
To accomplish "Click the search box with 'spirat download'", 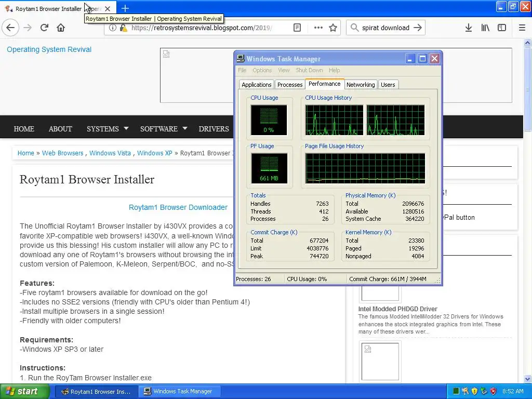I will [385, 28].
